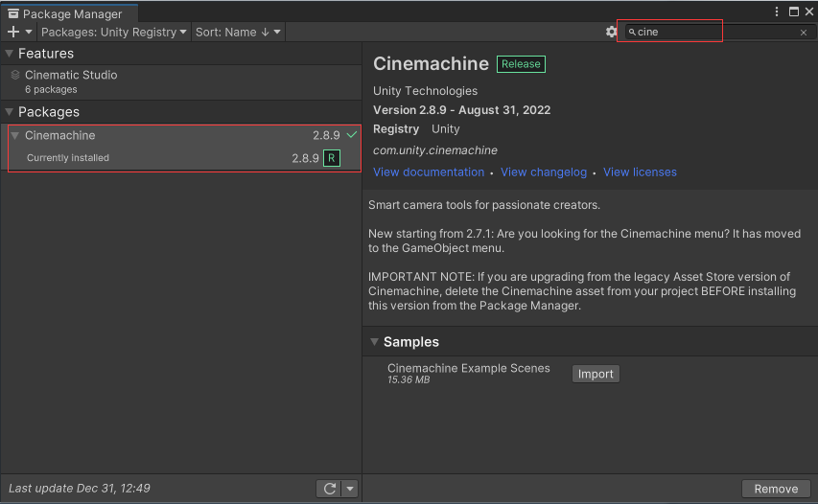818x504 pixels.
Task: Click the add package plus icon
Action: pyautogui.click(x=13, y=32)
